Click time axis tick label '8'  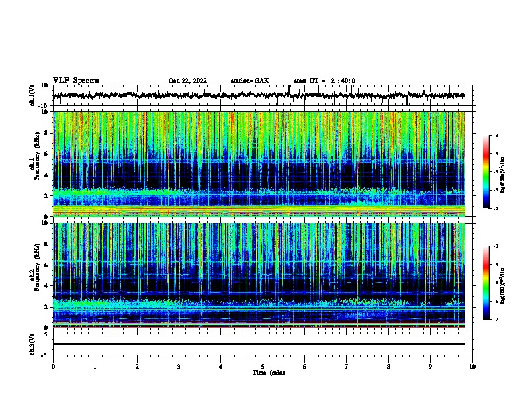[x=388, y=367]
